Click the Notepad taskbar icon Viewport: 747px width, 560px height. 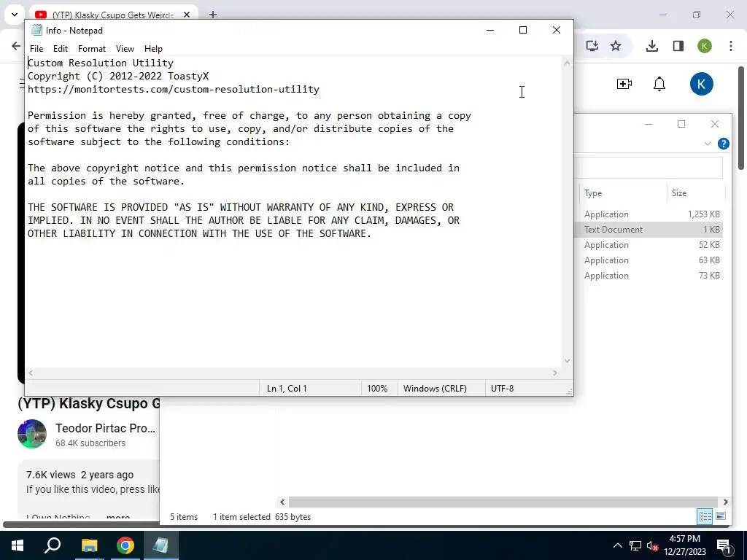[x=160, y=545]
